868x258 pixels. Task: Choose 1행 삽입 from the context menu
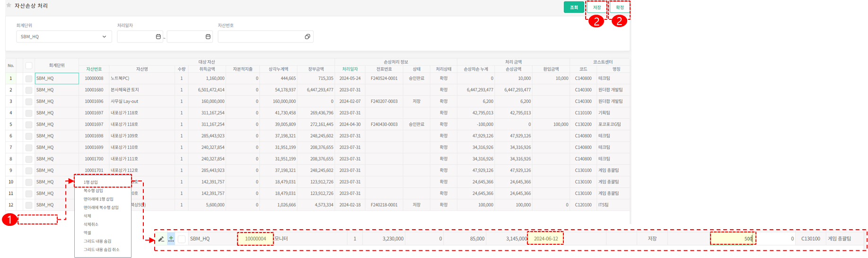[91, 182]
